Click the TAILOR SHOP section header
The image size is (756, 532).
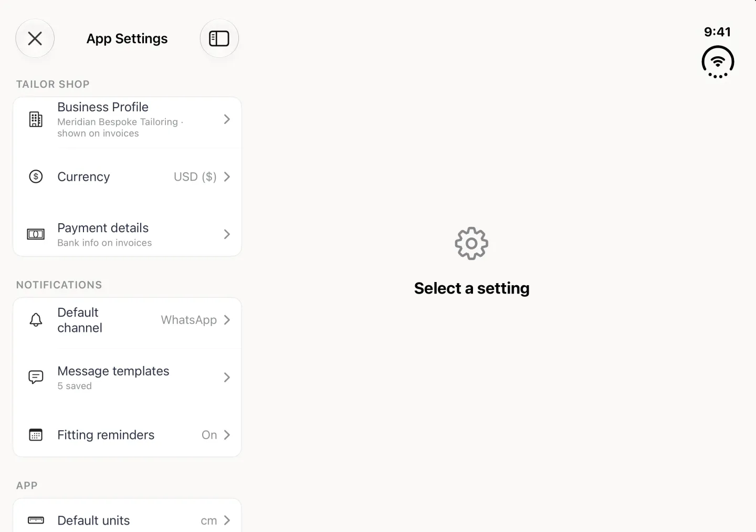[x=53, y=84]
